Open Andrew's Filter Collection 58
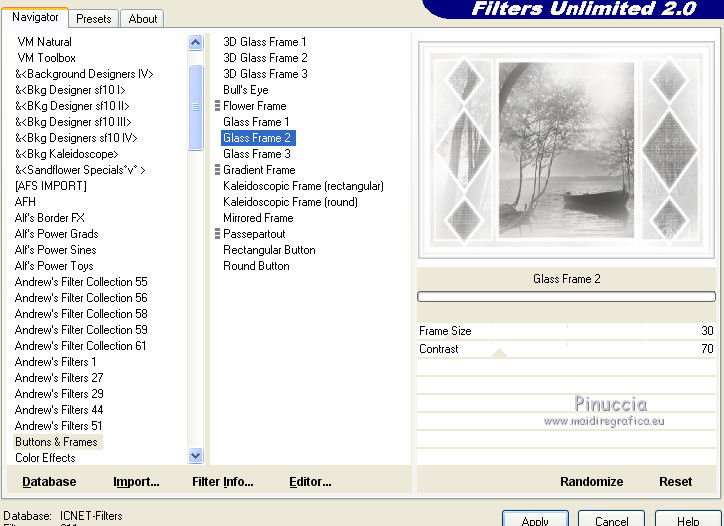This screenshot has height=526, width=724. tap(81, 314)
